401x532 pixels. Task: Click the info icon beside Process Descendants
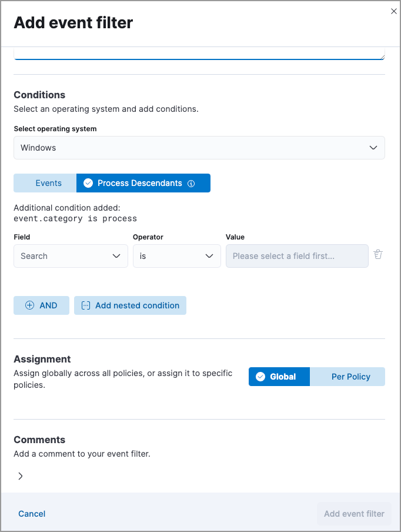[191, 183]
